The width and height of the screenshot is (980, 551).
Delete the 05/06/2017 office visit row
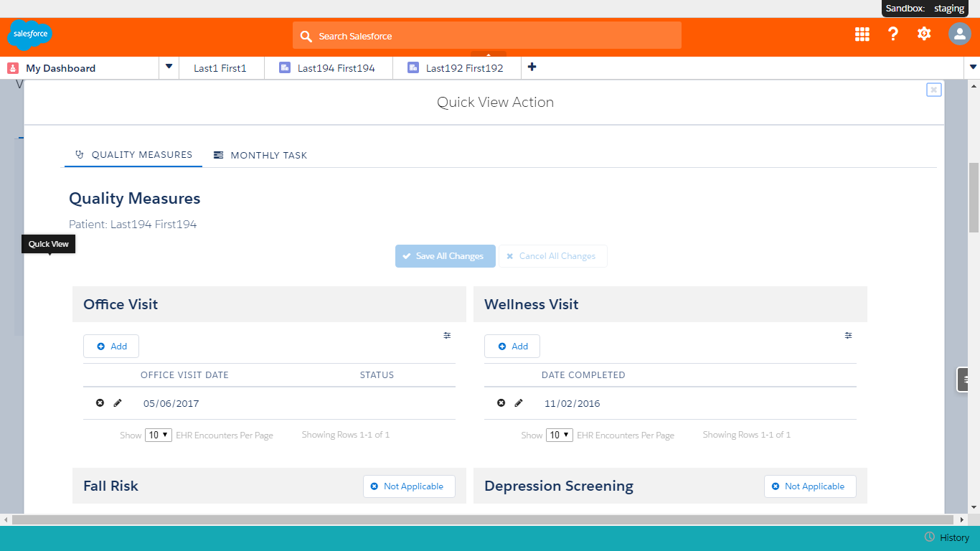(100, 403)
